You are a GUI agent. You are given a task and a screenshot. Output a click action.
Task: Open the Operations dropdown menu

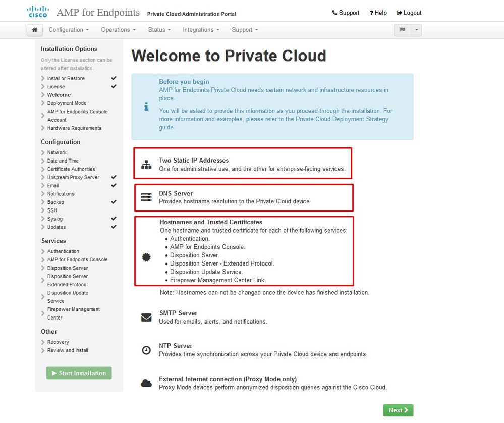coord(118,30)
